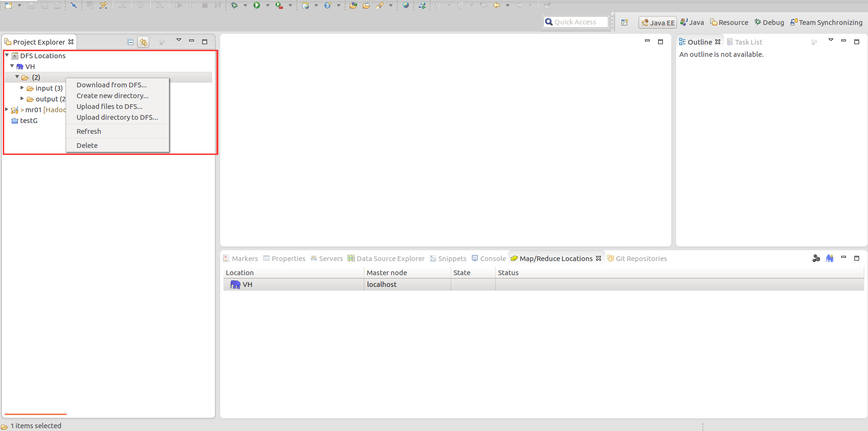Open the Run button dropdown arrow

268,5
